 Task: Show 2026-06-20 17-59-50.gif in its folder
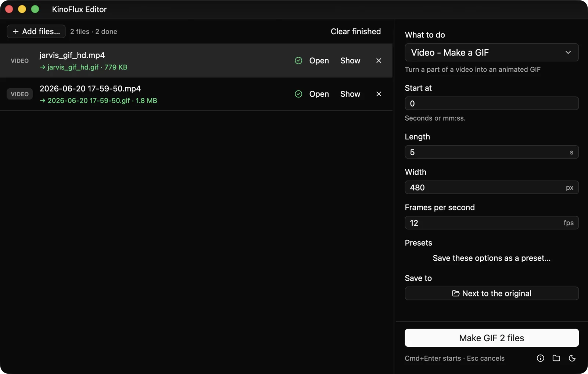[x=350, y=94]
